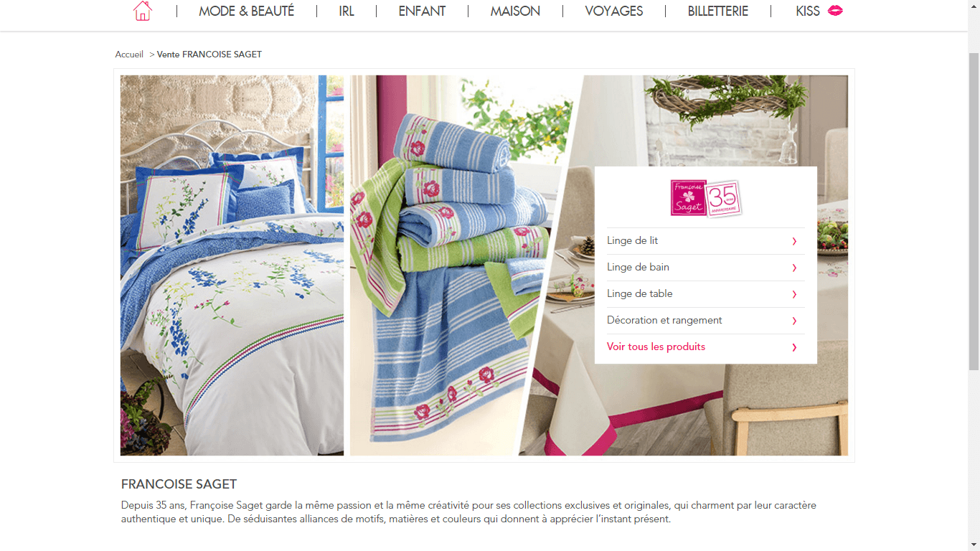Click the Françoise Saget 35 anniversary logo
Image resolution: width=980 pixels, height=551 pixels.
coord(706,198)
